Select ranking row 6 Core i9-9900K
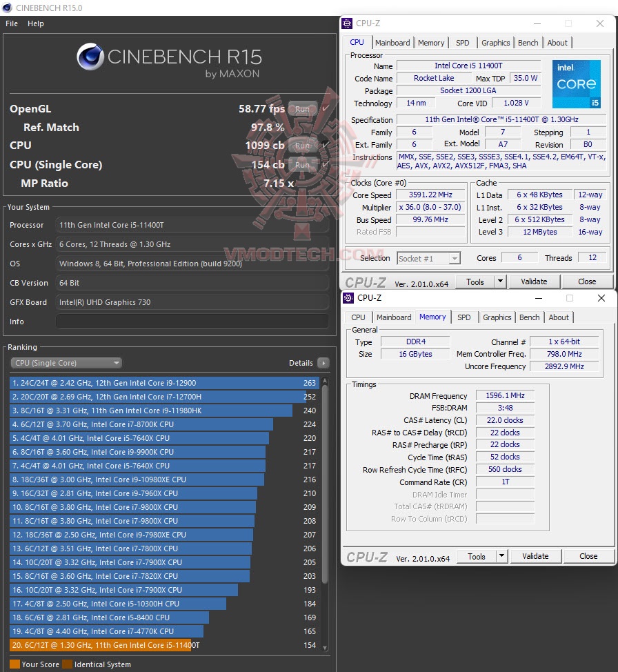The width and height of the screenshot is (618, 672). (x=163, y=452)
